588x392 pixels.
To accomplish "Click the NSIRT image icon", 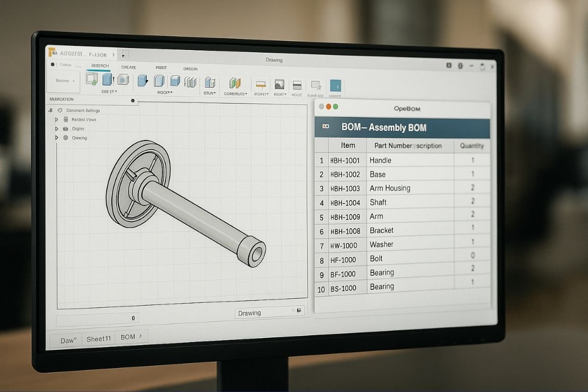I will 279,84.
